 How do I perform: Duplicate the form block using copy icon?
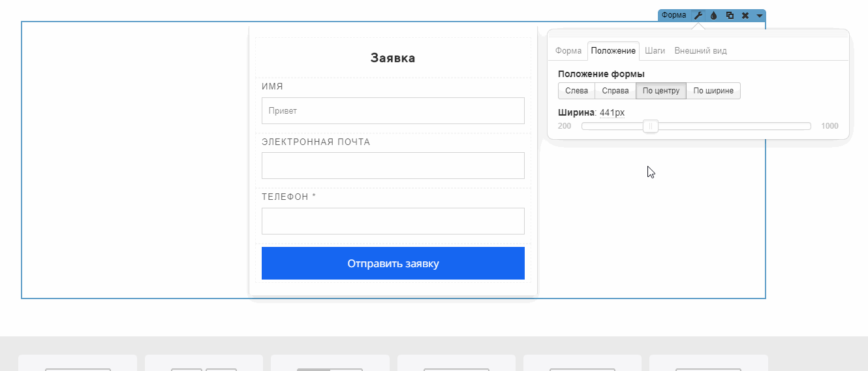[730, 15]
